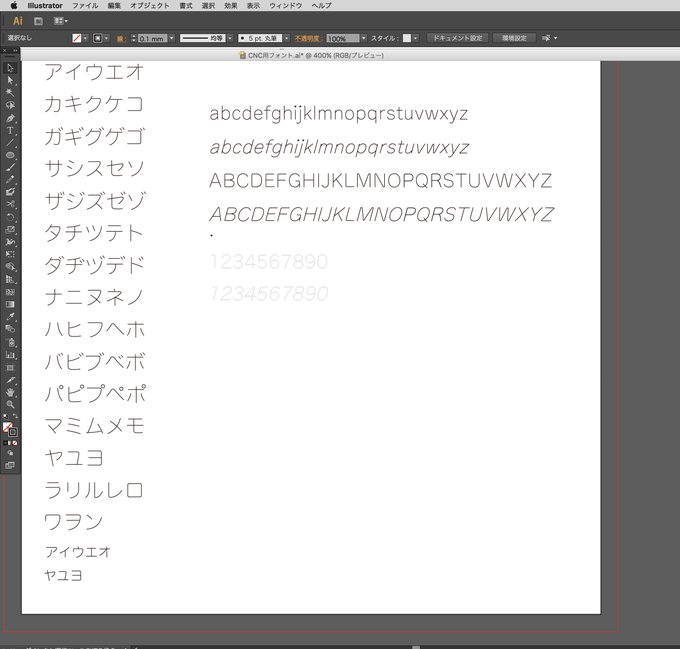
Task: Click the control bar fill color swatch
Action: (x=77, y=38)
